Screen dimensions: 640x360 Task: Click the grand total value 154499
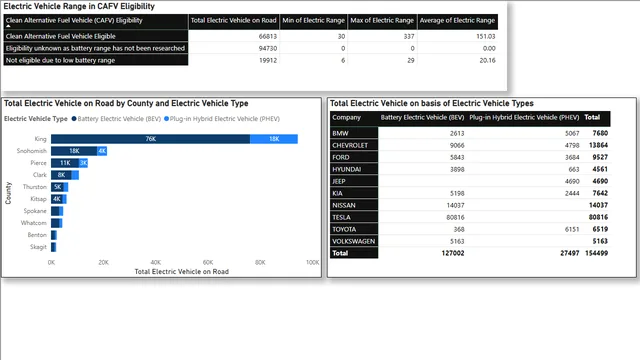(597, 253)
